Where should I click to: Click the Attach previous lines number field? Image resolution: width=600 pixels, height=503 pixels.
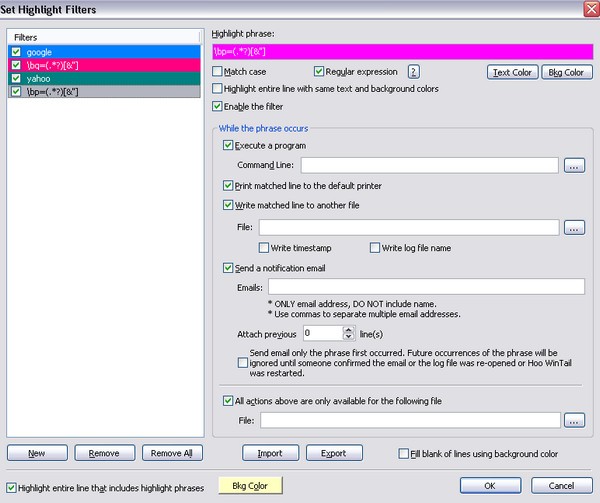[321, 332]
